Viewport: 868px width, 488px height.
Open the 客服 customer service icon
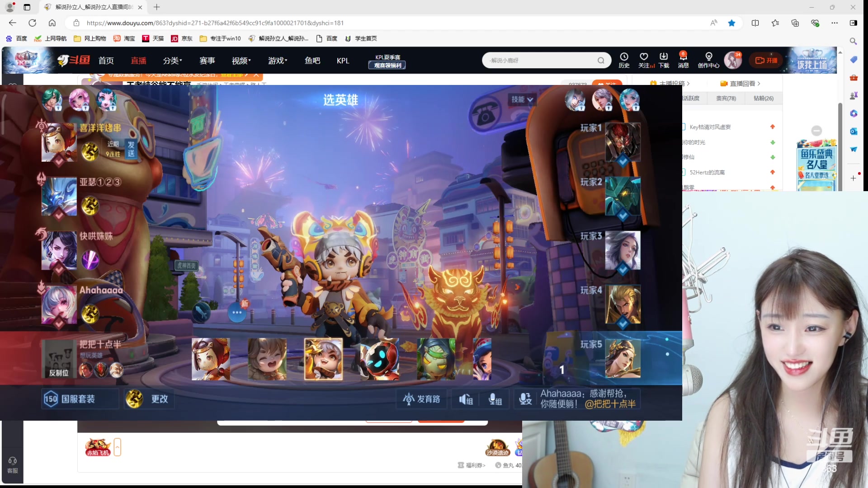(13, 465)
